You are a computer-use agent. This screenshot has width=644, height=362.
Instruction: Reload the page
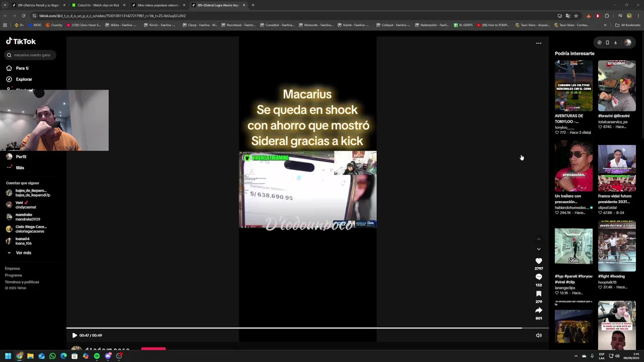[23, 16]
